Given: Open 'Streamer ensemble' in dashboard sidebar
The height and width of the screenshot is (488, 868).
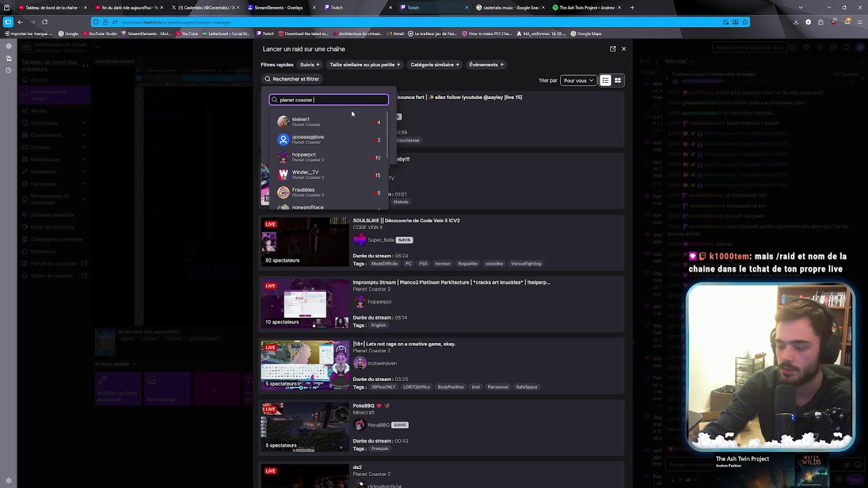Looking at the screenshot, I should (52, 215).
